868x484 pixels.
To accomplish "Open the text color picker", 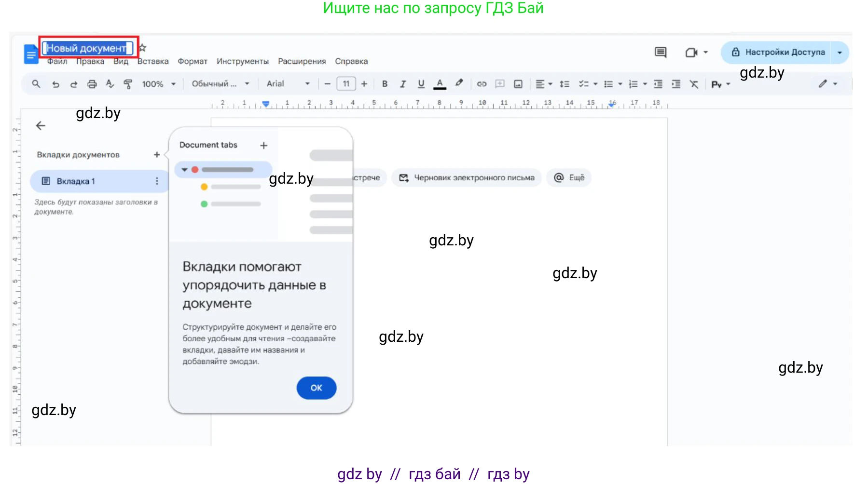I will (440, 84).
